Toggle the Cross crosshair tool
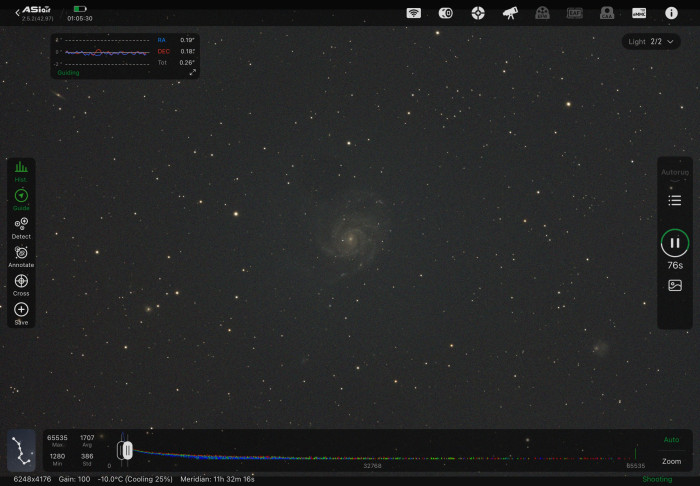 [x=21, y=285]
